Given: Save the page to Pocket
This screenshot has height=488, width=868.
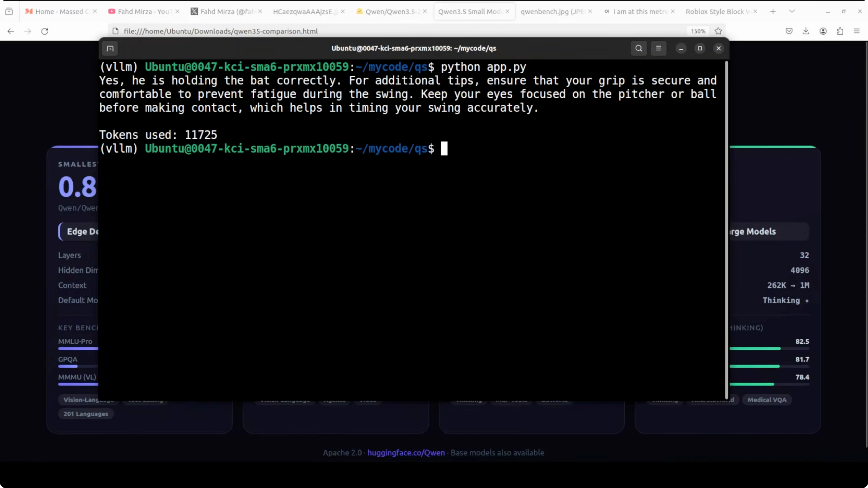Looking at the screenshot, I should tap(789, 31).
